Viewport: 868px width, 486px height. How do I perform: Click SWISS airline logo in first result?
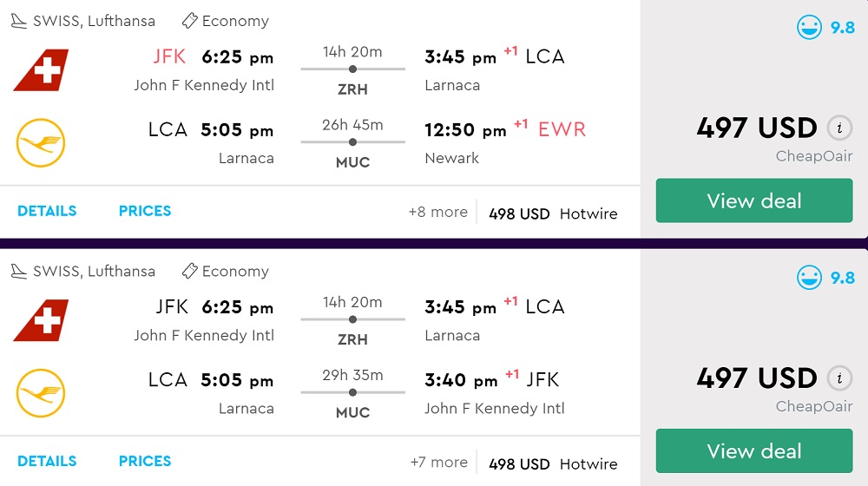pos(41,70)
